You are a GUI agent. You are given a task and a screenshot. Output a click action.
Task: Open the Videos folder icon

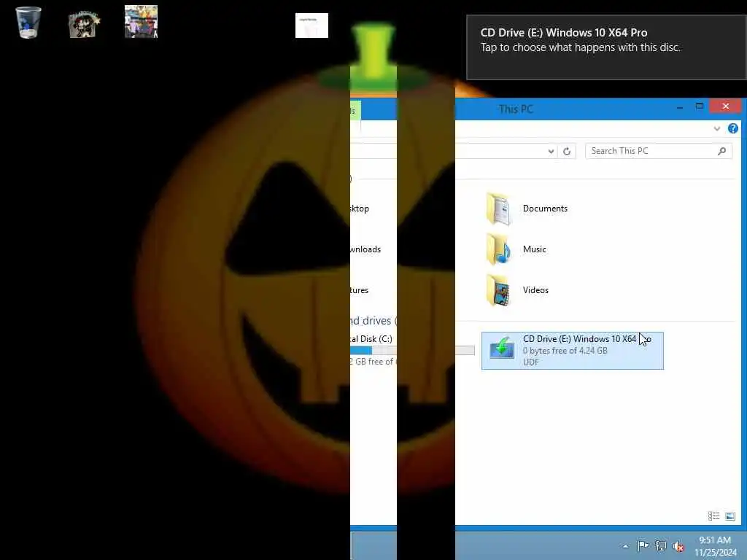point(498,290)
